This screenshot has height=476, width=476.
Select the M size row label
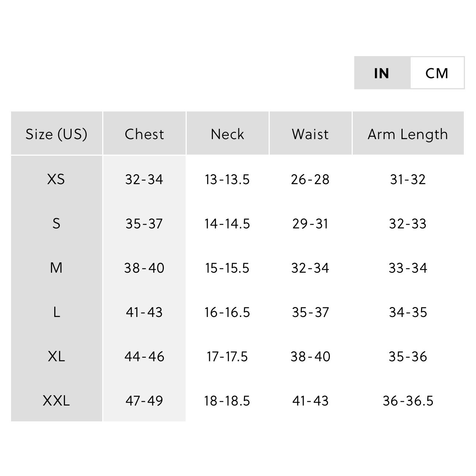point(56,268)
